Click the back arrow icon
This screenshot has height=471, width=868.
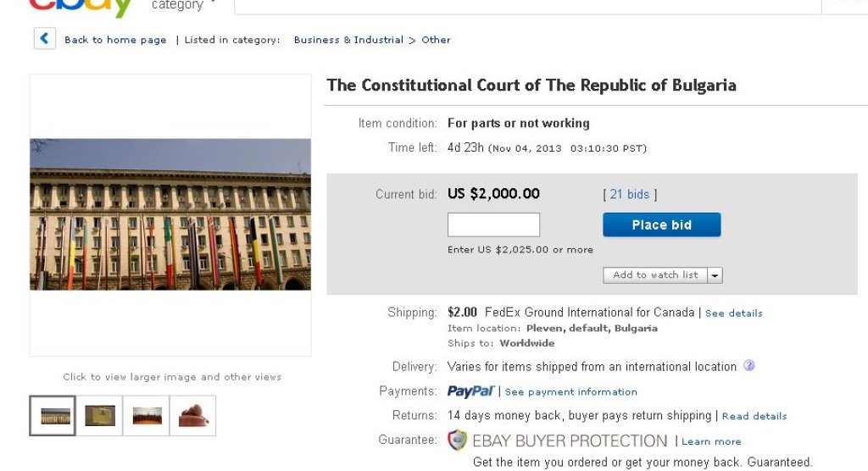click(x=45, y=39)
